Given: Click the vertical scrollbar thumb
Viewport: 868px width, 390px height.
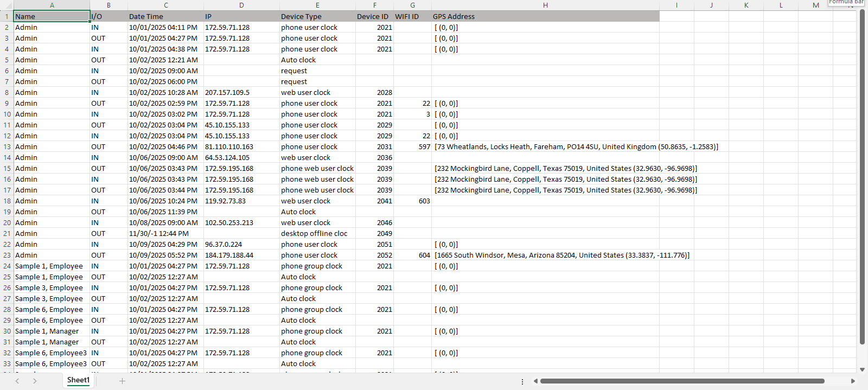Looking at the screenshot, I should point(862,176).
